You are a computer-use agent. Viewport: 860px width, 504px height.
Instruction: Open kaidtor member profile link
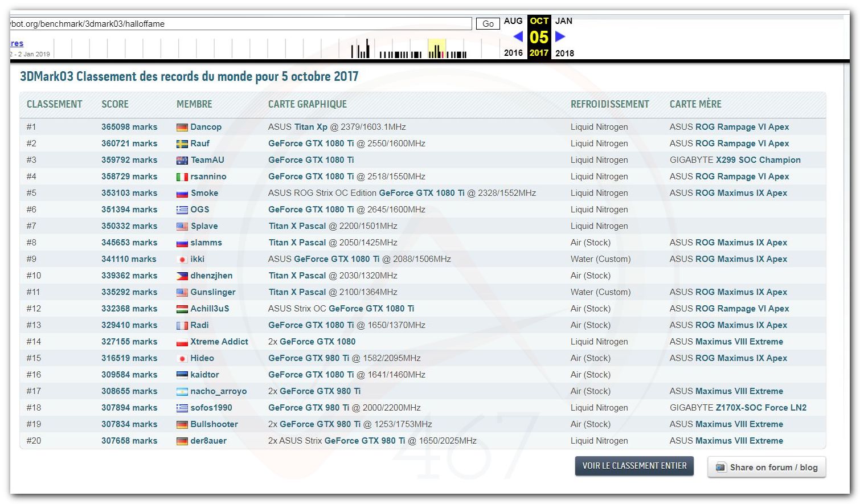coord(204,375)
